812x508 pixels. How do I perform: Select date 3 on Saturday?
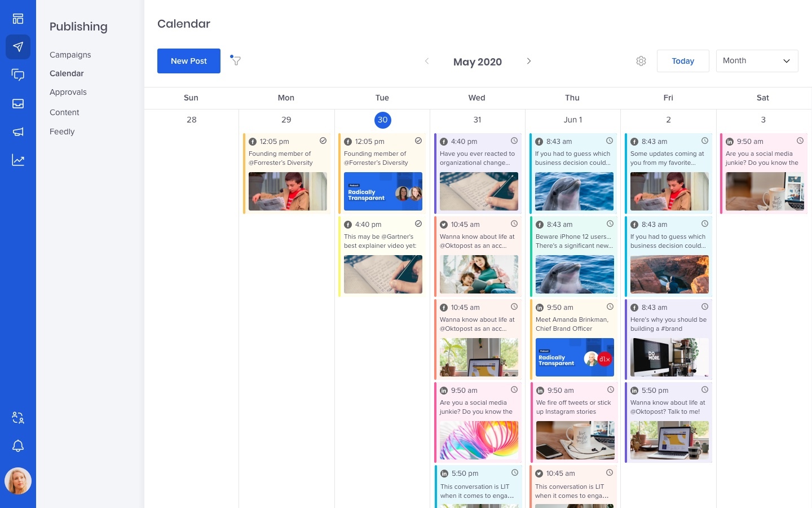click(x=764, y=120)
